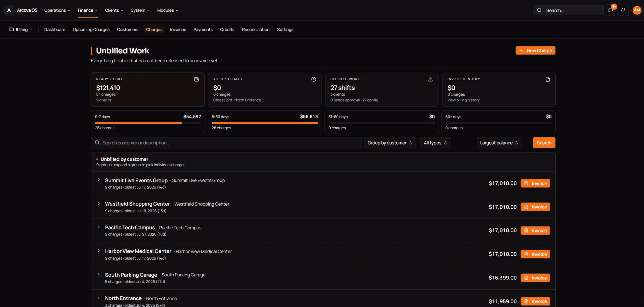Click the Arcova OS logo icon

[x=9, y=10]
